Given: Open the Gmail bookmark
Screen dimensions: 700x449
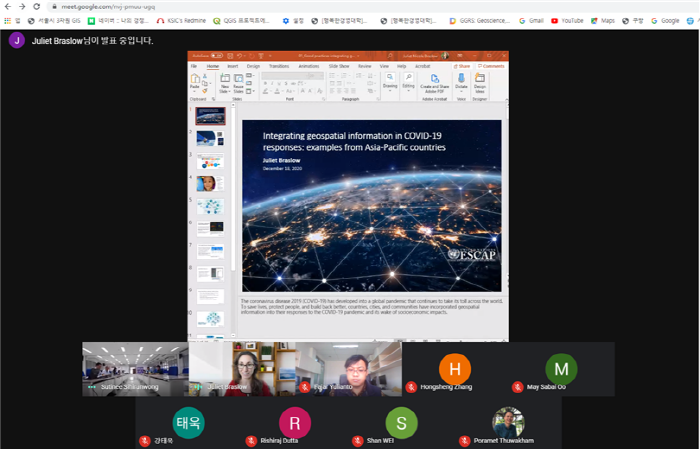Looking at the screenshot, I should (x=531, y=21).
